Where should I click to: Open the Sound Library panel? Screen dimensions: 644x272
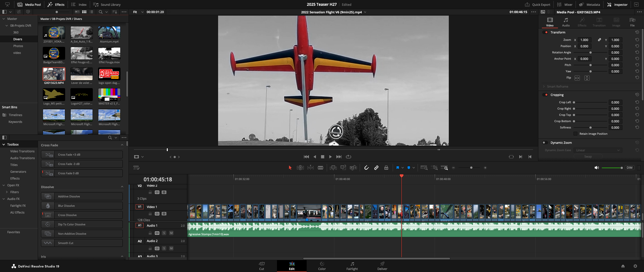pyautogui.click(x=107, y=5)
